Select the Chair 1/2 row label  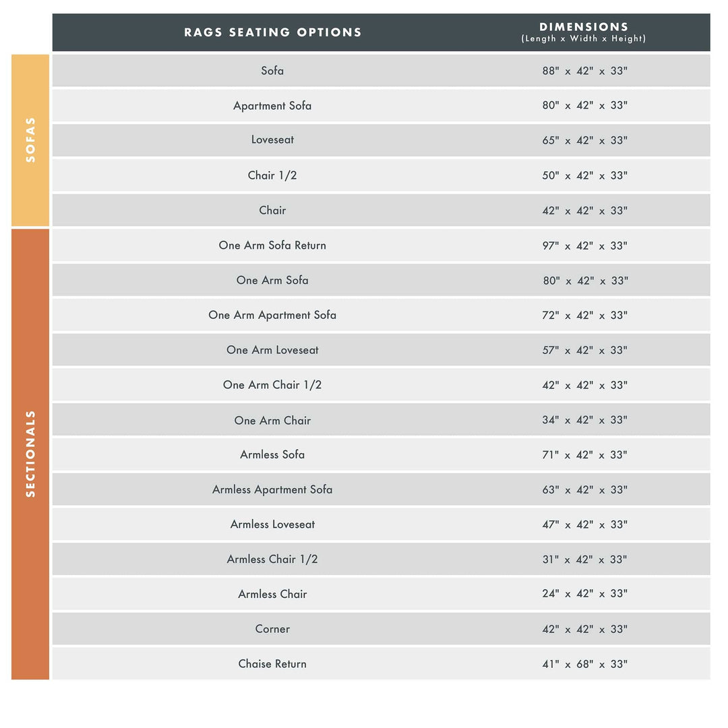click(272, 175)
